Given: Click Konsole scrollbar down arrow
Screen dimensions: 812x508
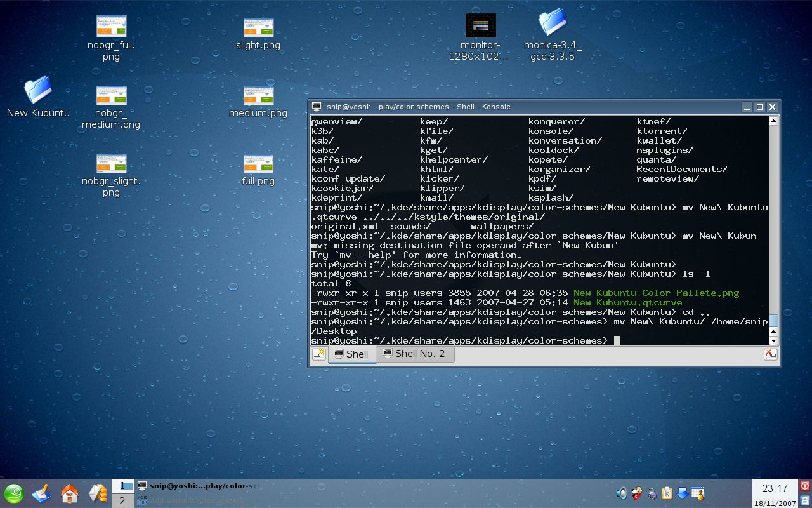Looking at the screenshot, I should click(773, 341).
